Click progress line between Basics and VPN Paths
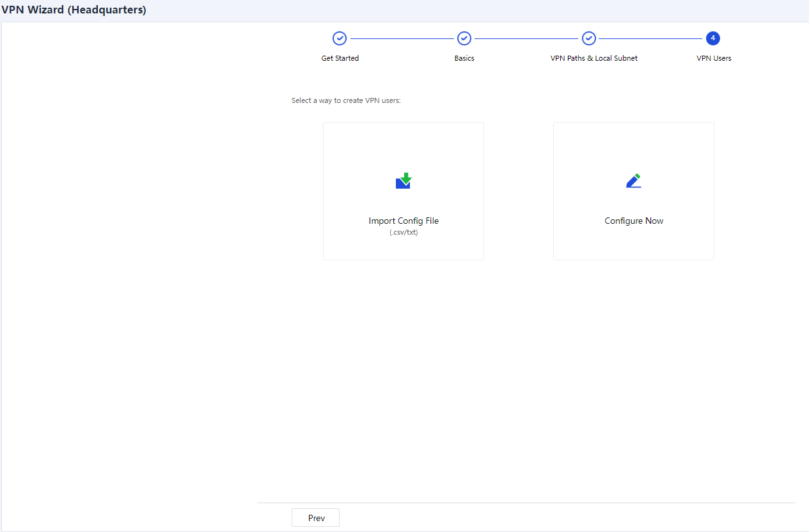Image resolution: width=809 pixels, height=532 pixels. [526, 38]
